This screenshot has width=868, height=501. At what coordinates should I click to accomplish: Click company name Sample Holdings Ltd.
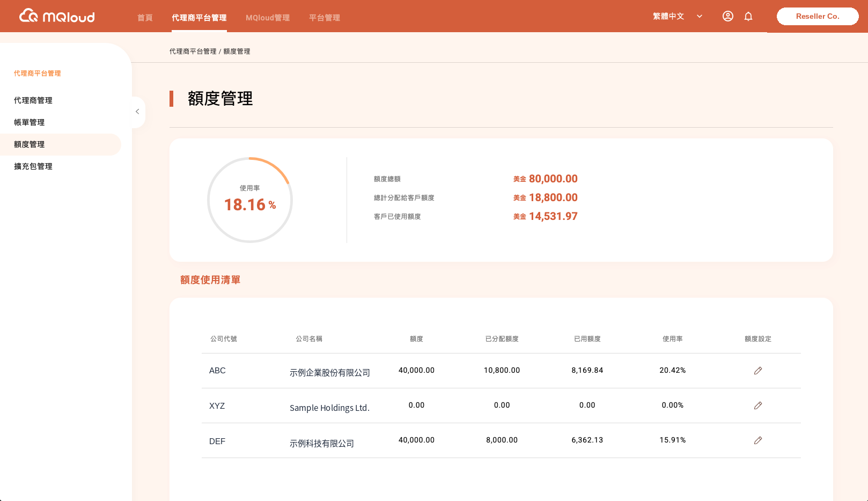pos(330,408)
